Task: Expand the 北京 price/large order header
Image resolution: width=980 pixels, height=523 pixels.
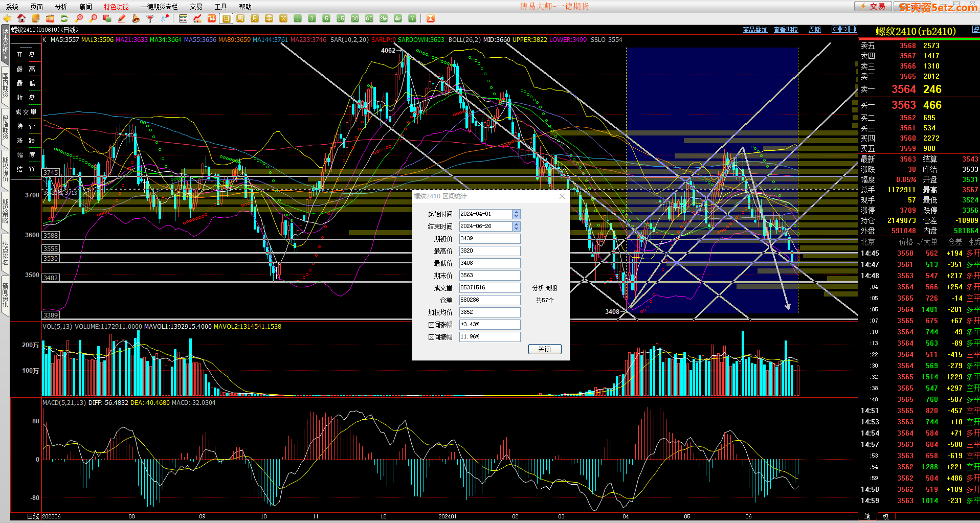Action: pyautogui.click(x=919, y=242)
